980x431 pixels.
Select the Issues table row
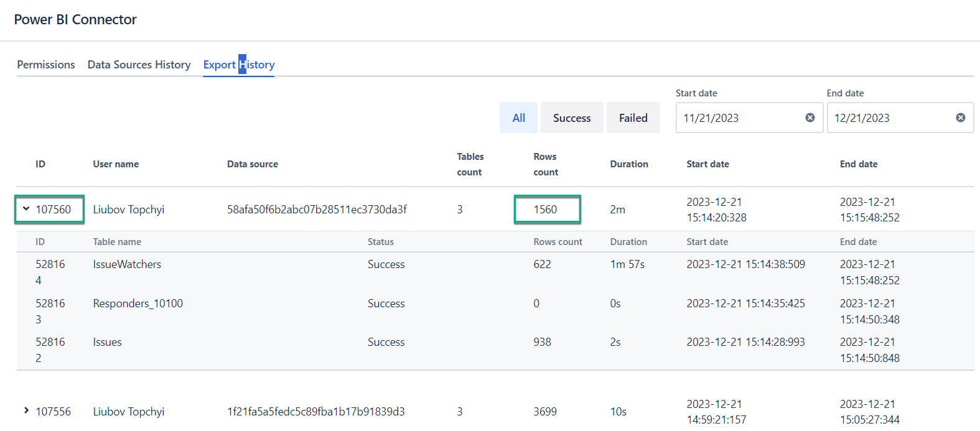(107, 342)
